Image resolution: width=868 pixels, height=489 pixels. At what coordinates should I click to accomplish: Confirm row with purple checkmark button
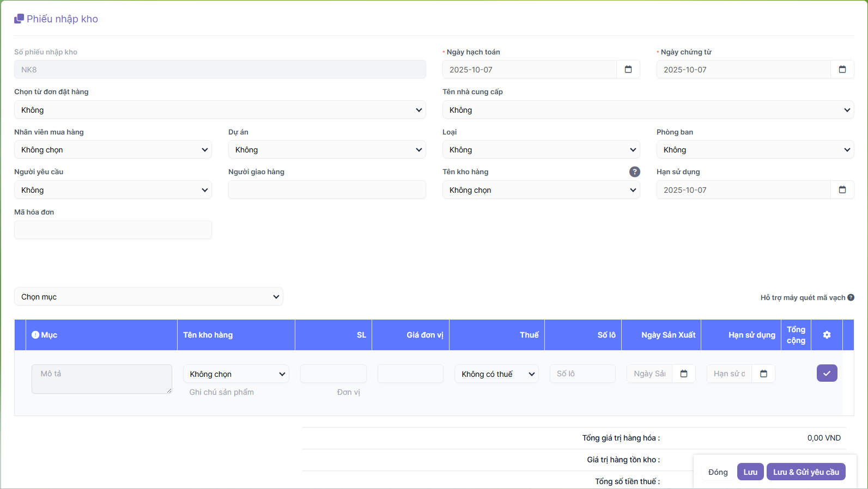827,373
